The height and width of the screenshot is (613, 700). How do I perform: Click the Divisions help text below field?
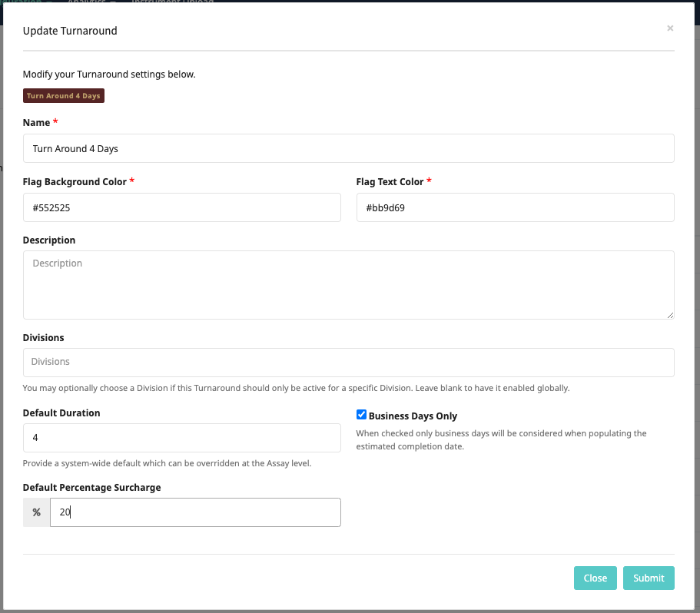pos(296,388)
